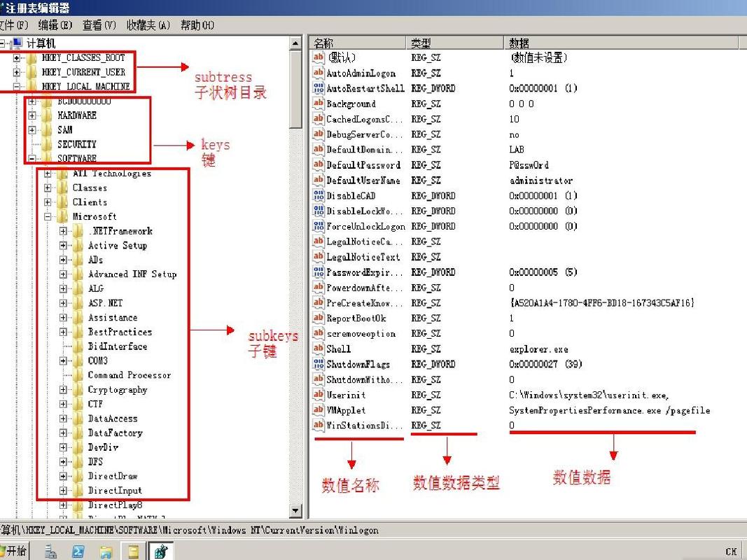Click the server manager taskbar icon
The image size is (747, 560).
[x=50, y=551]
